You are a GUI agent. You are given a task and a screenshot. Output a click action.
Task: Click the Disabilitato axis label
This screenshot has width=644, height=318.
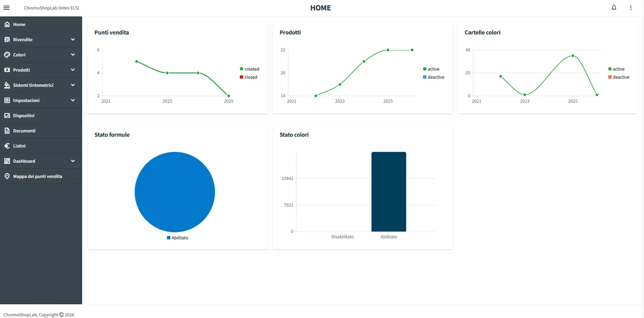(x=343, y=237)
